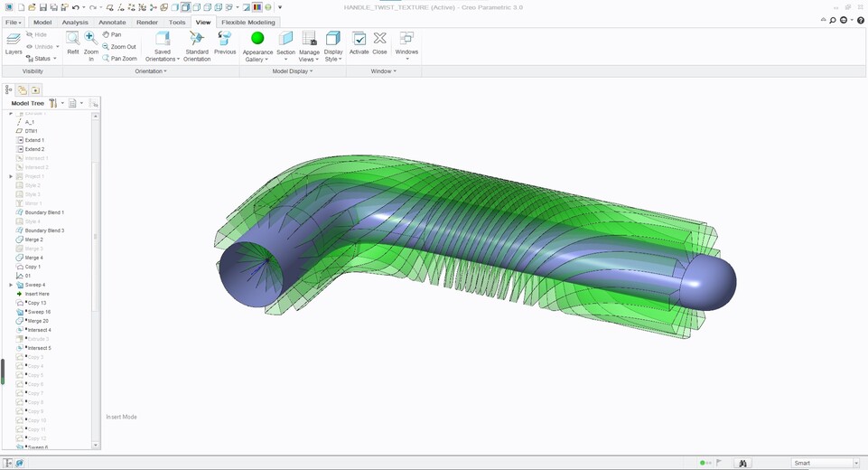Expand the Model Display group dropdown
The width and height of the screenshot is (868, 470).
tap(293, 70)
